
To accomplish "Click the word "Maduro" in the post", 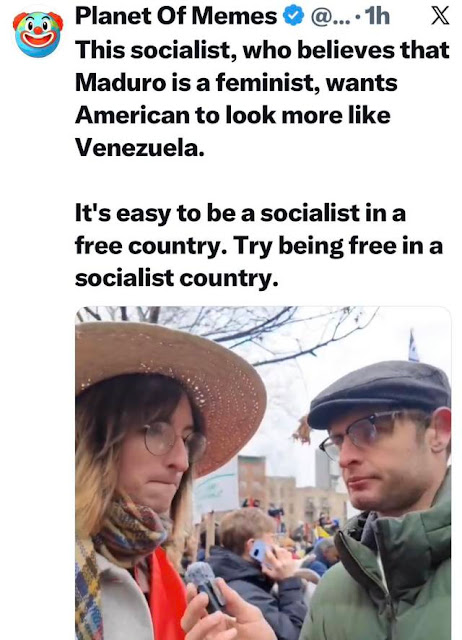I will pos(121,82).
